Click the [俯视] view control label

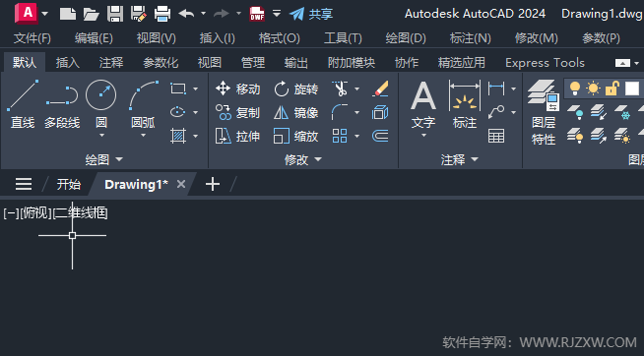(x=36, y=212)
